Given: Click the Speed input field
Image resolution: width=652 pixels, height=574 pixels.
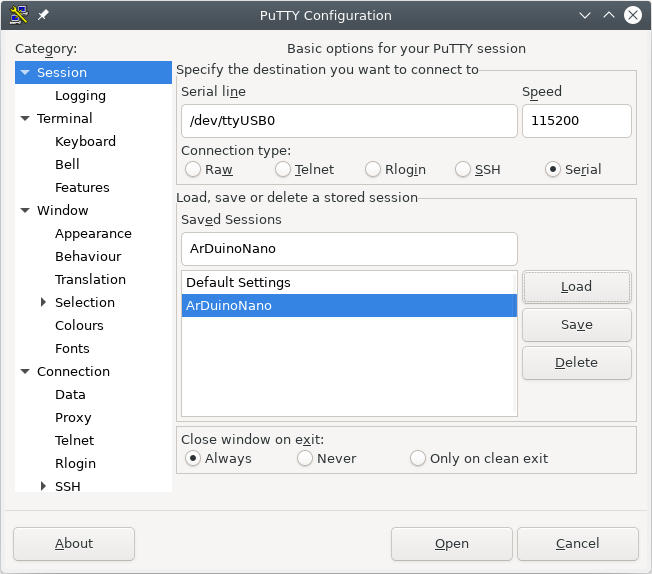Looking at the screenshot, I should (x=577, y=121).
